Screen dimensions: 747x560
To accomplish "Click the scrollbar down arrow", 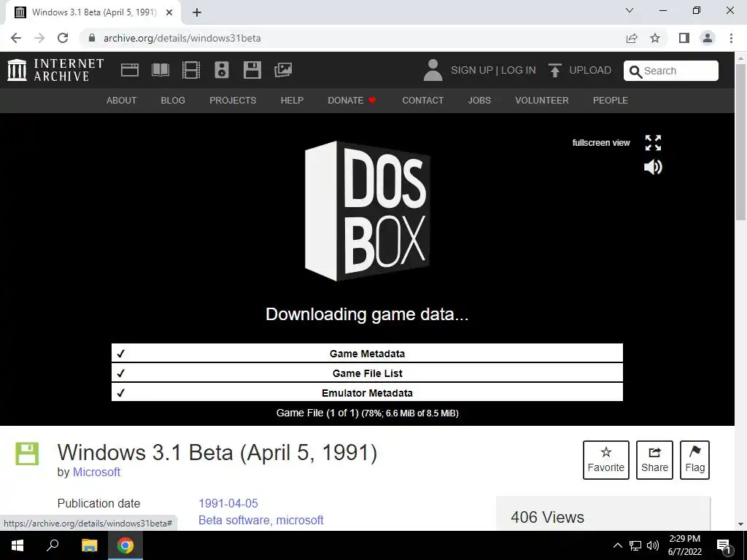I will 741,524.
